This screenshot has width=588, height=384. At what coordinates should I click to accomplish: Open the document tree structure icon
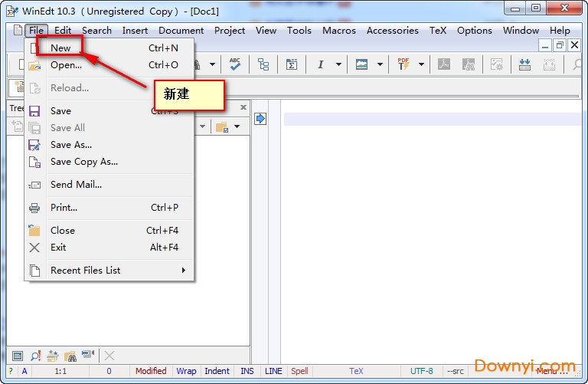click(263, 64)
